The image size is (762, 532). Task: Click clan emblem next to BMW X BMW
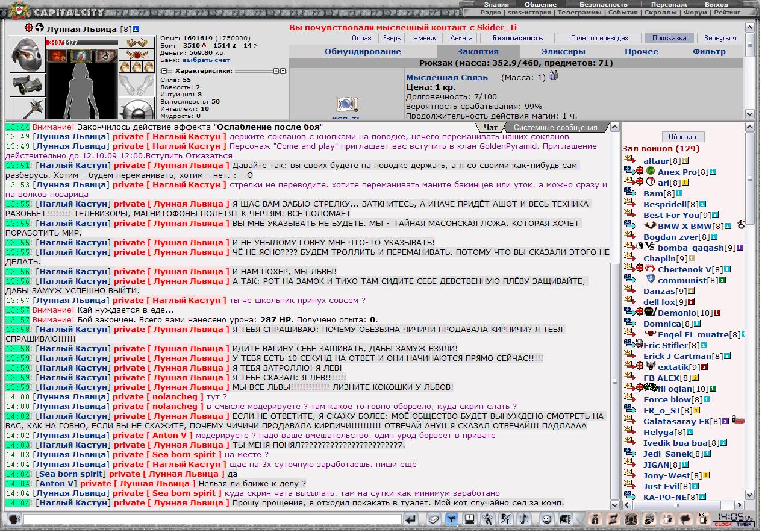(649, 225)
